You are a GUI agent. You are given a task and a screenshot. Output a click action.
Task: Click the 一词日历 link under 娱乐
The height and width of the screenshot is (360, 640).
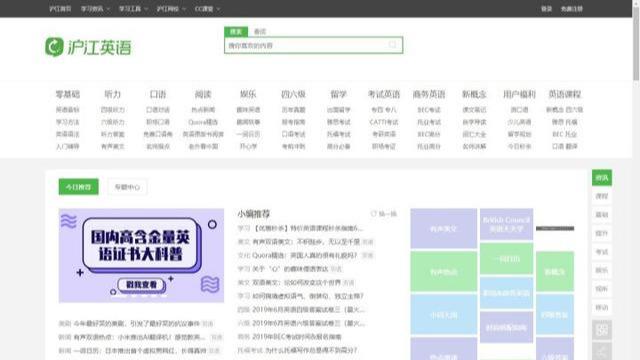248,134
